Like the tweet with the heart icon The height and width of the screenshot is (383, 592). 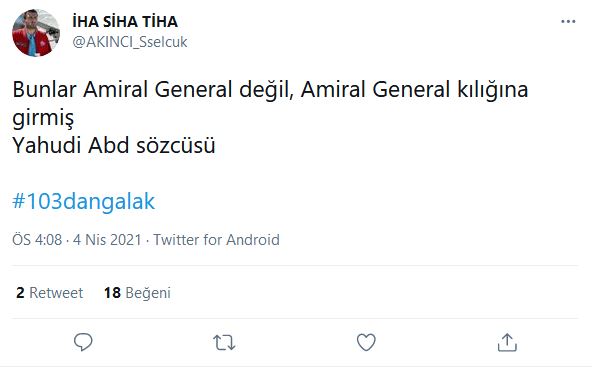(366, 343)
